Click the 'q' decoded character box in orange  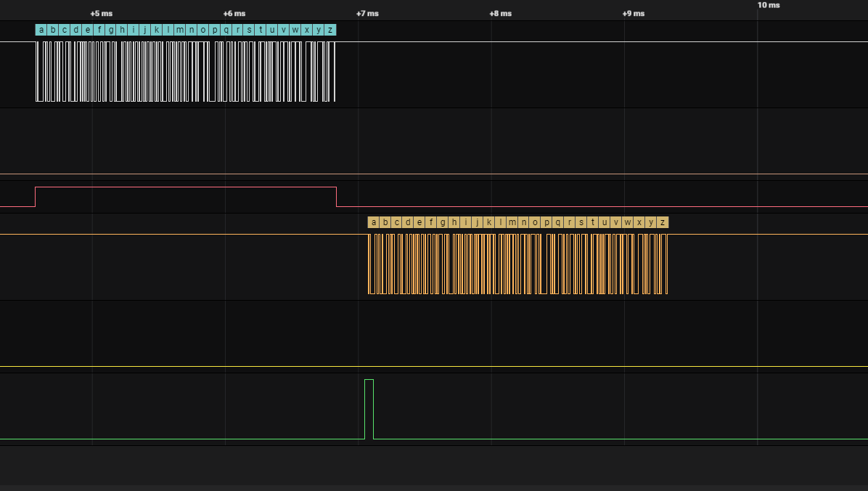tap(558, 222)
